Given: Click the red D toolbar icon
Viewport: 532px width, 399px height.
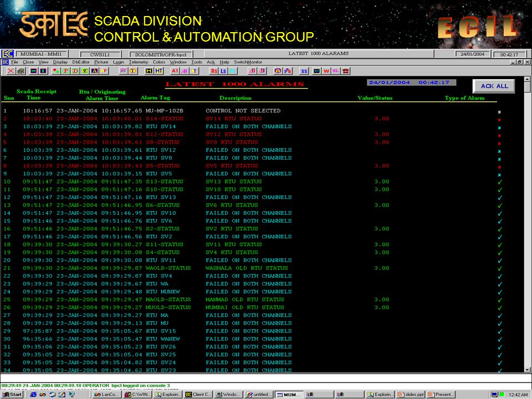Looking at the screenshot, I should (75, 71).
